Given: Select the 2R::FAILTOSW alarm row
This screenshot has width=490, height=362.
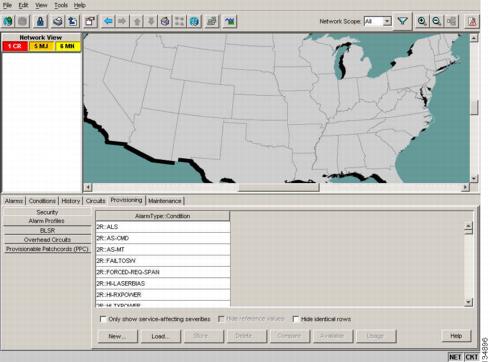Looking at the screenshot, I should point(163,261).
